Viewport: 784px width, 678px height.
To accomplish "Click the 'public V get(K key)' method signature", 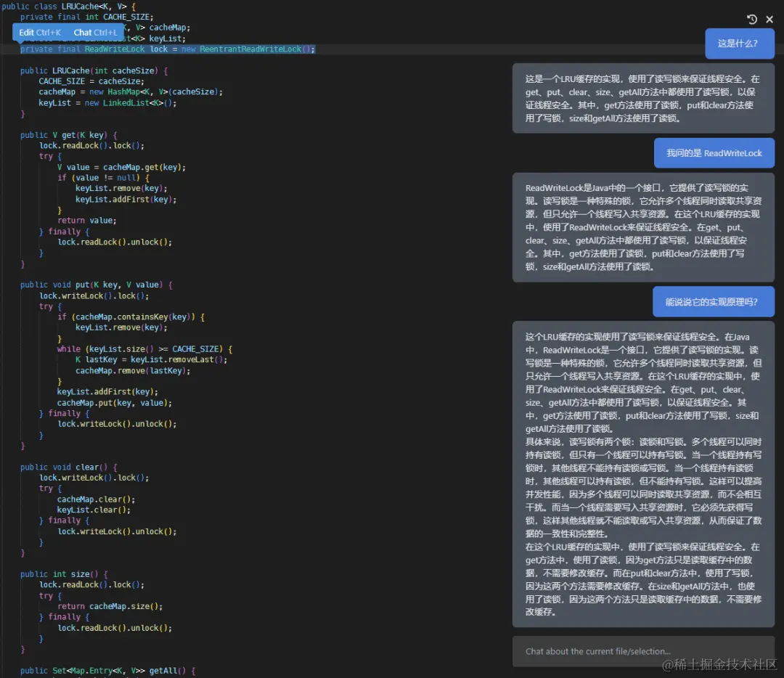I will tap(69, 135).
